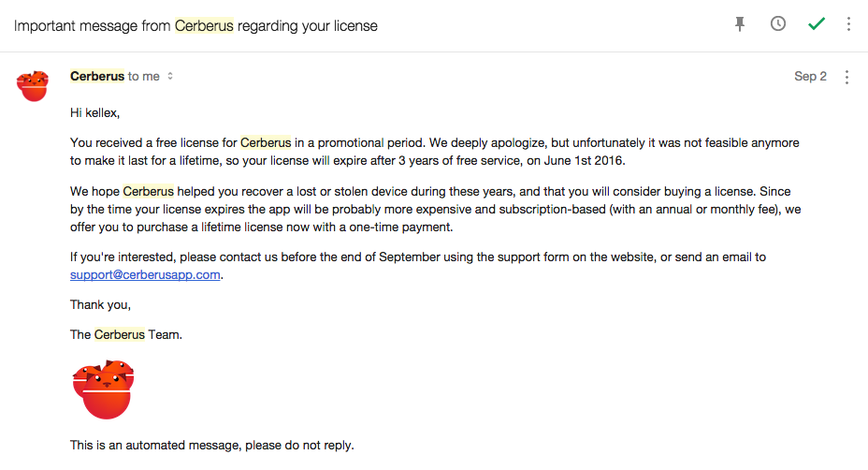This screenshot has height=470, width=868.
Task: Click the highlighted Cerberus word in the subject
Action: pos(204,26)
